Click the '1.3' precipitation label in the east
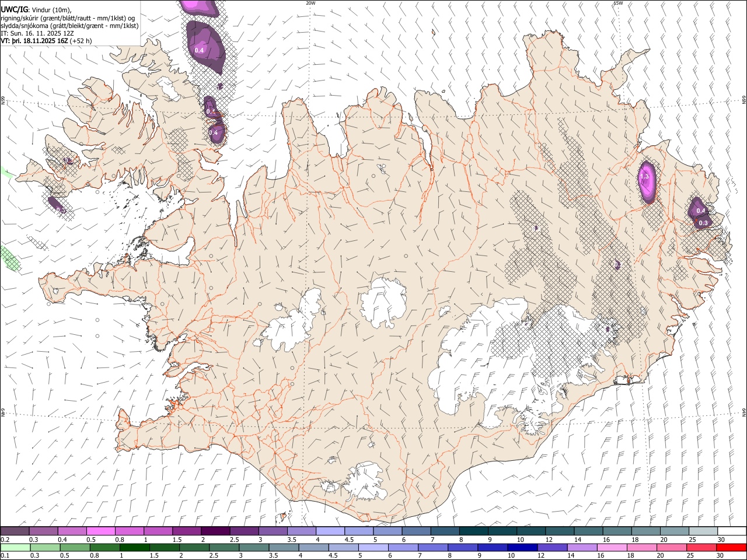Viewport: 747px width, 560px height. click(644, 176)
